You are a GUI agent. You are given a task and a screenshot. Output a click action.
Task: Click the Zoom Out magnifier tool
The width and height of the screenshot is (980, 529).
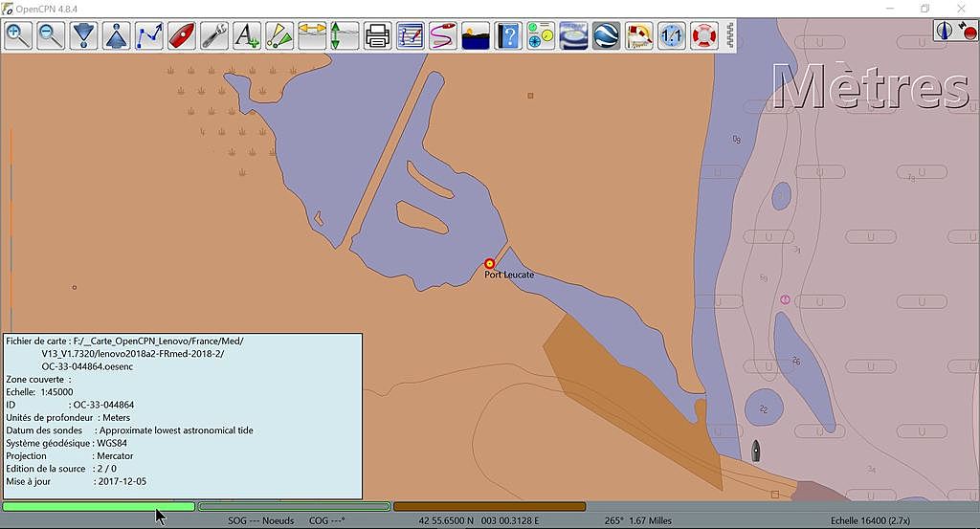tap(51, 35)
